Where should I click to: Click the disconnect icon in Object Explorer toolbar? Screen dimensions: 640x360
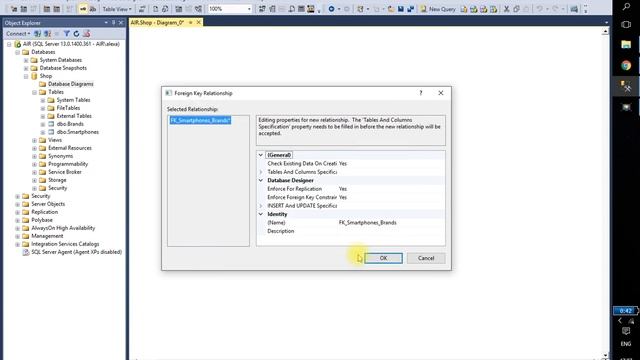point(47,33)
